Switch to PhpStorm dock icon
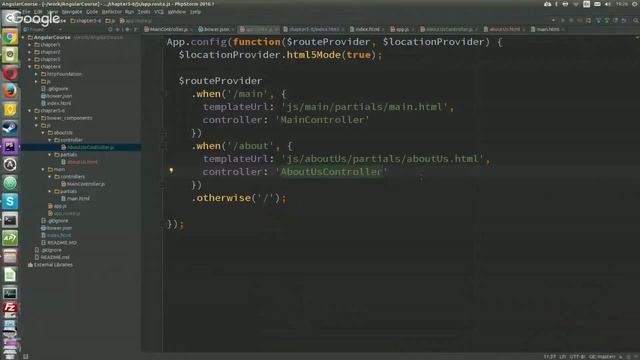 pos(10,146)
